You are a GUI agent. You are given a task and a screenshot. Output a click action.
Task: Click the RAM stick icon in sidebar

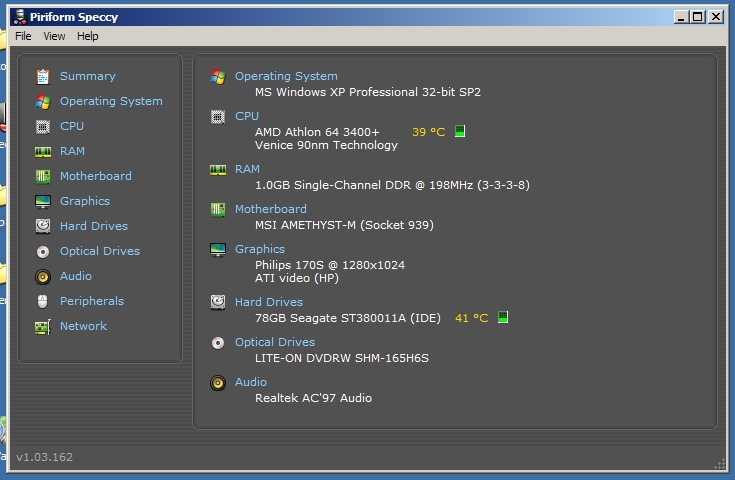click(43, 151)
